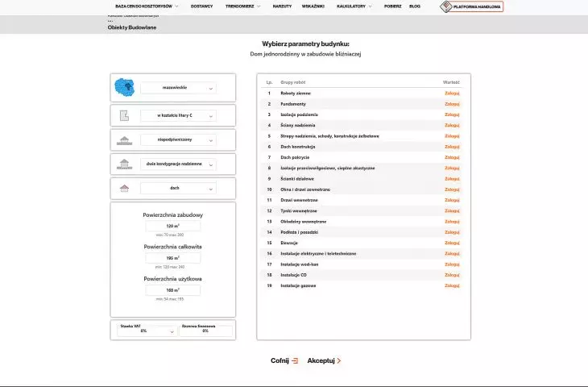This screenshot has width=588, height=387.
Task: Click the 'Obiekty Budowlane' heading text
Action: click(132, 27)
